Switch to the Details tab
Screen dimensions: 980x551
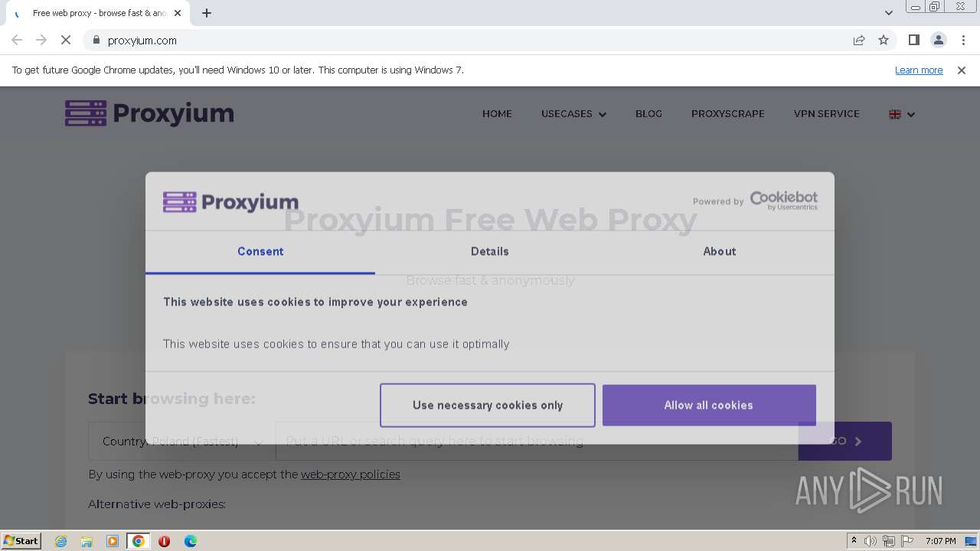[x=490, y=251]
